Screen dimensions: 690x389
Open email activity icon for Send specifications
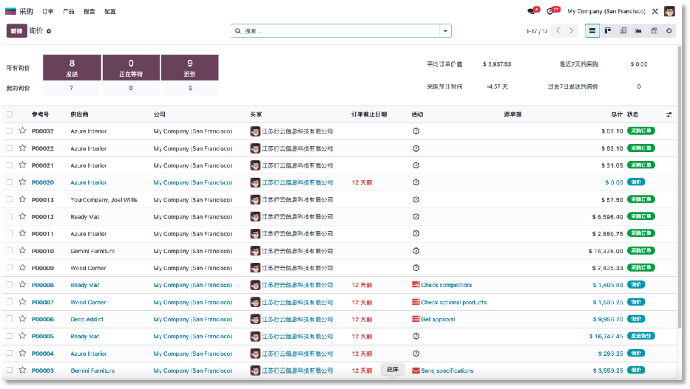point(415,371)
